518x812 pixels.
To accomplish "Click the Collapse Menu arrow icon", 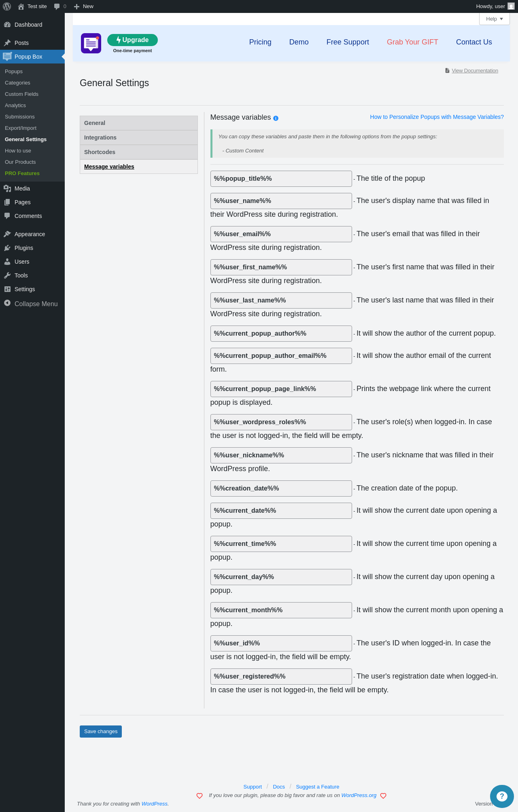I will tap(7, 303).
